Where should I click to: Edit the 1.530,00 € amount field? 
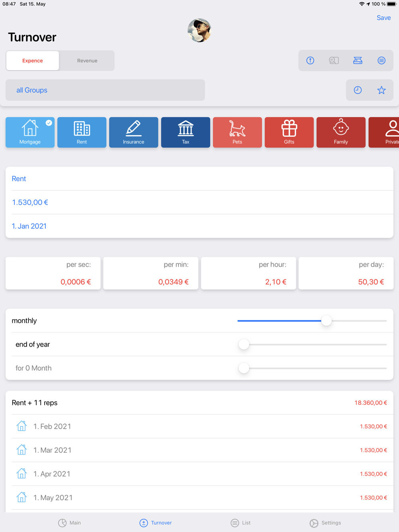199,203
